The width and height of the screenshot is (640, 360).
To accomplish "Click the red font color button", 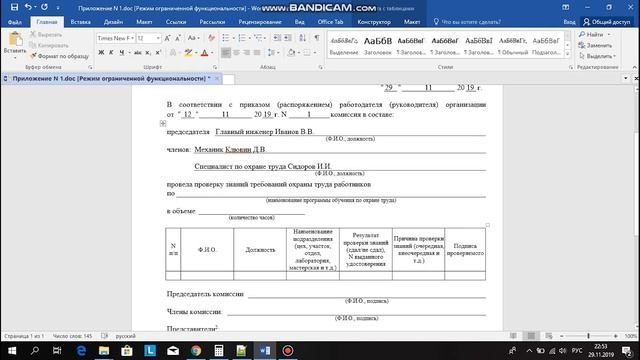I will coord(204,53).
